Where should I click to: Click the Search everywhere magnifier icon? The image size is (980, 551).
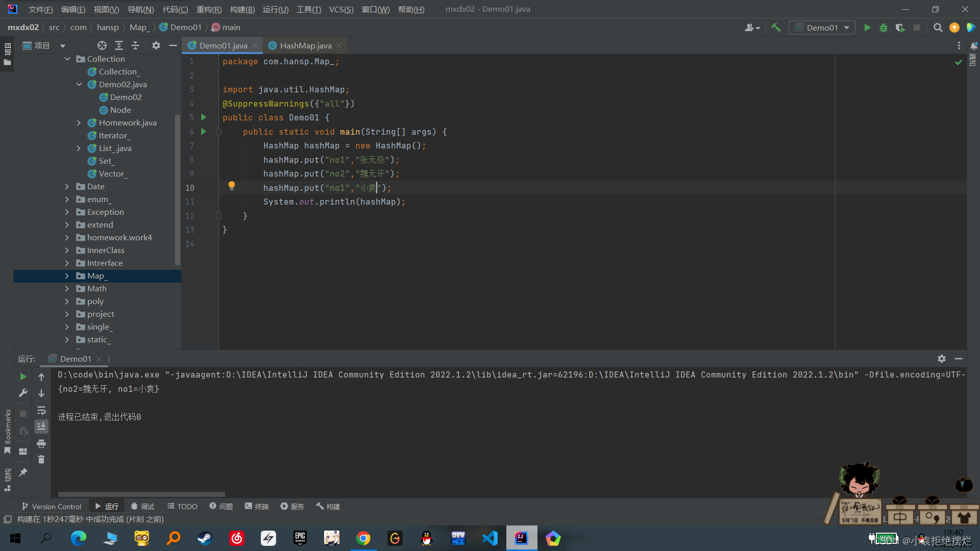coord(938,28)
